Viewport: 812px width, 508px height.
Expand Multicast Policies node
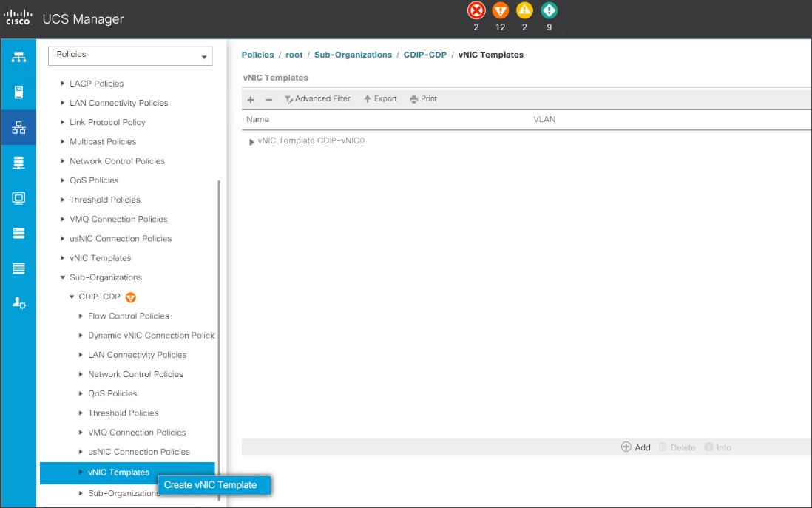tap(62, 141)
